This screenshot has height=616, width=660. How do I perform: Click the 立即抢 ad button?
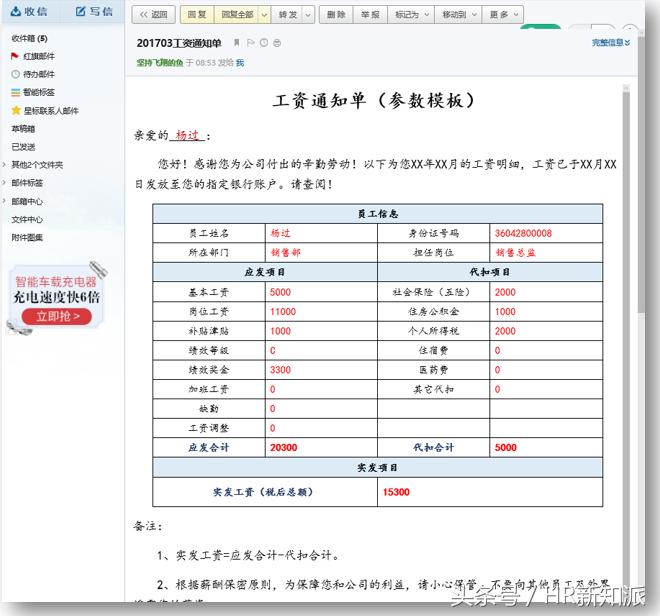[x=57, y=316]
